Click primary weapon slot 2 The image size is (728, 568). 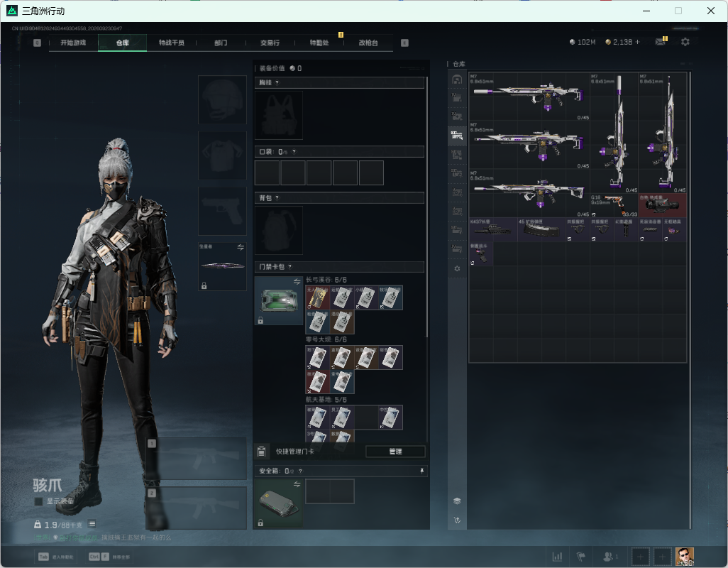tap(197, 508)
